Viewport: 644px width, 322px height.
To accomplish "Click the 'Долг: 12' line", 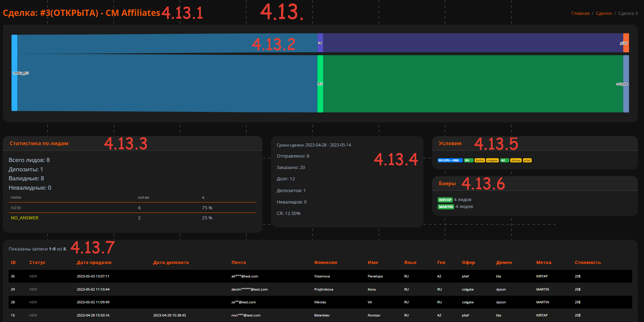I will [286, 179].
